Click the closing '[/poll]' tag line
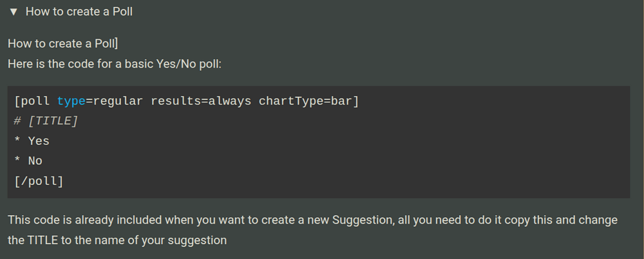 click(38, 181)
